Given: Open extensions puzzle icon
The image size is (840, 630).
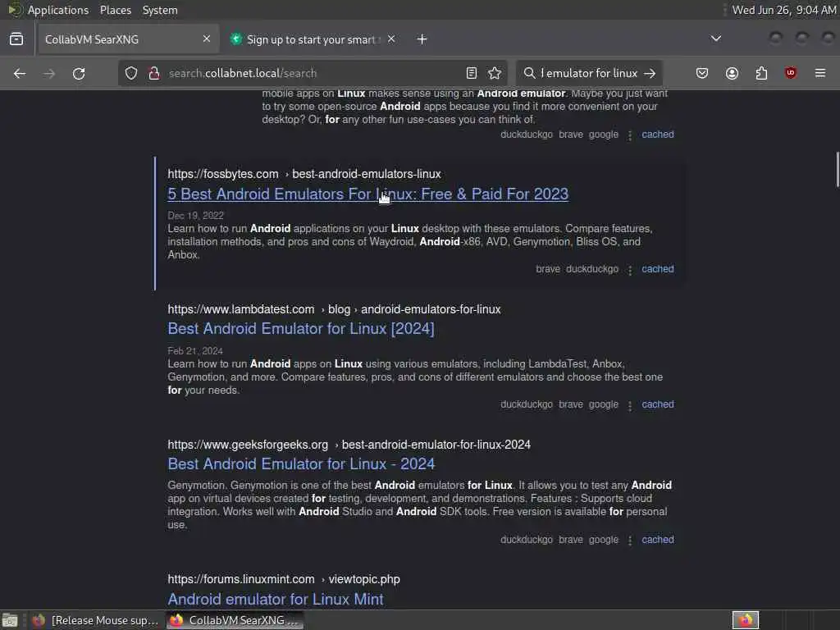Looking at the screenshot, I should click(x=761, y=73).
